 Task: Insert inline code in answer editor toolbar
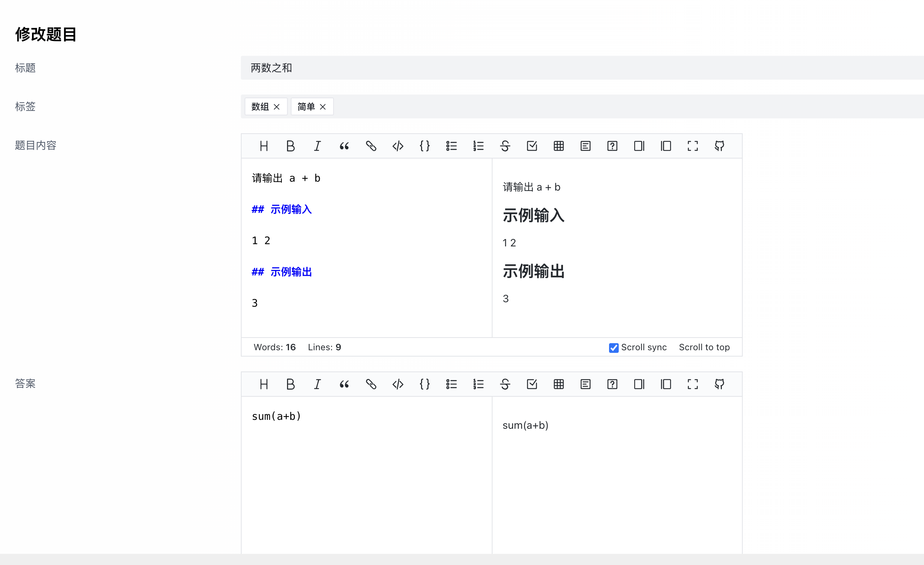[x=398, y=384]
